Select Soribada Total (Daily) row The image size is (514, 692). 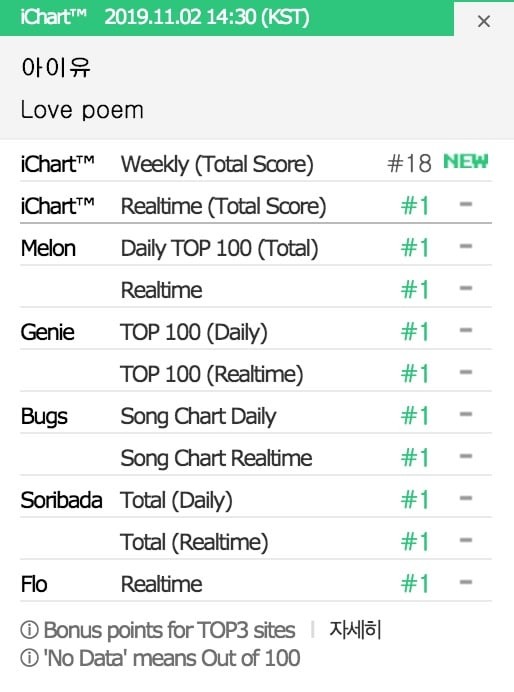pos(256,500)
